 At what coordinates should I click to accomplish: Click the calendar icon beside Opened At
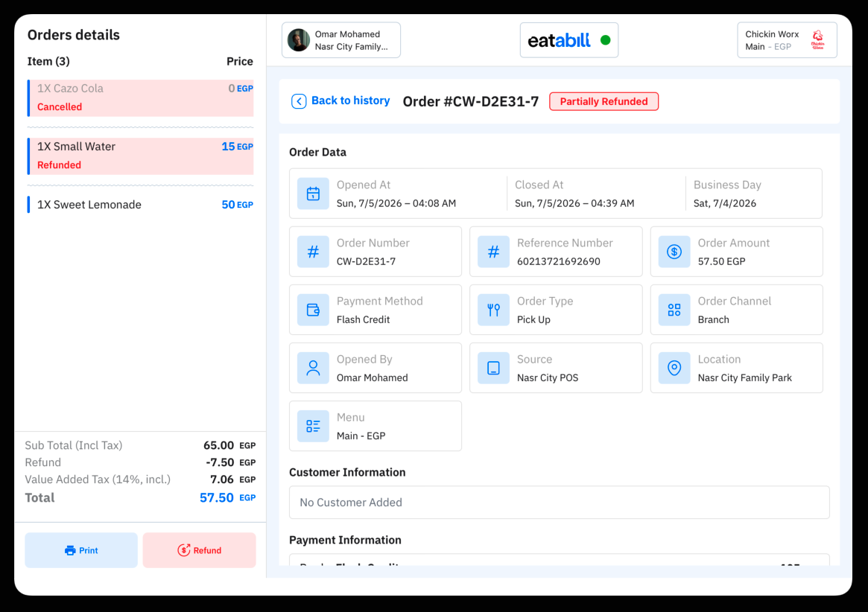point(313,194)
